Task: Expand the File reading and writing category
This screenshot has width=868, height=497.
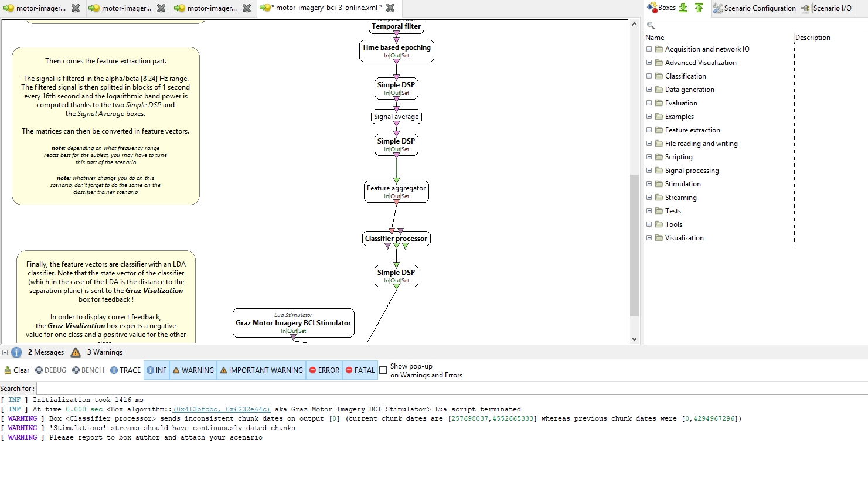Action: click(649, 144)
